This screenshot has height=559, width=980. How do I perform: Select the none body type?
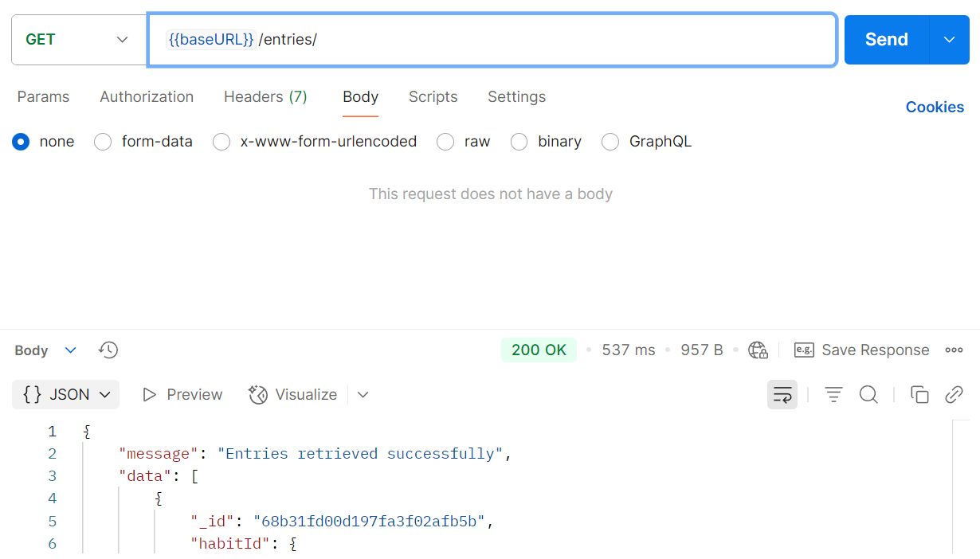[x=22, y=142]
